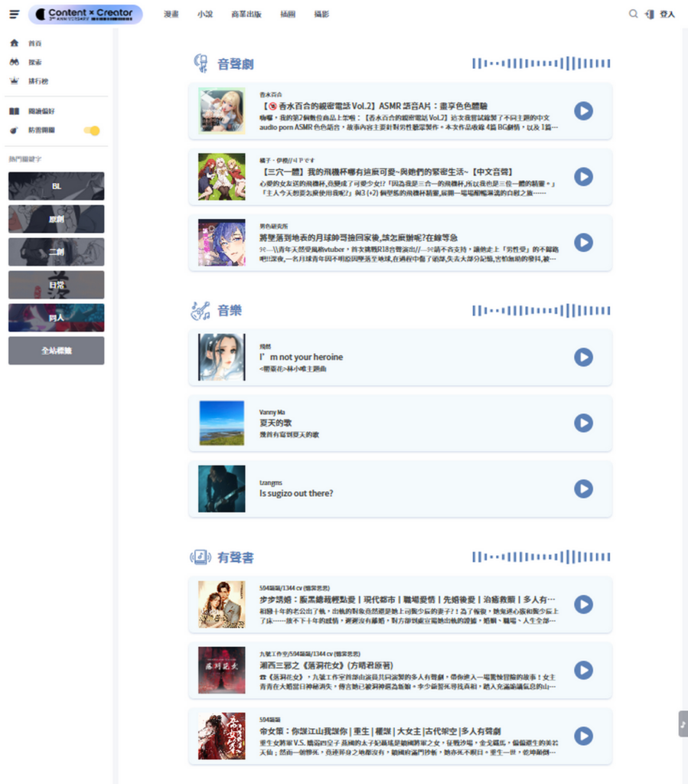Toggle the 防雷開關 switch
This screenshot has width=688, height=784.
click(91, 130)
